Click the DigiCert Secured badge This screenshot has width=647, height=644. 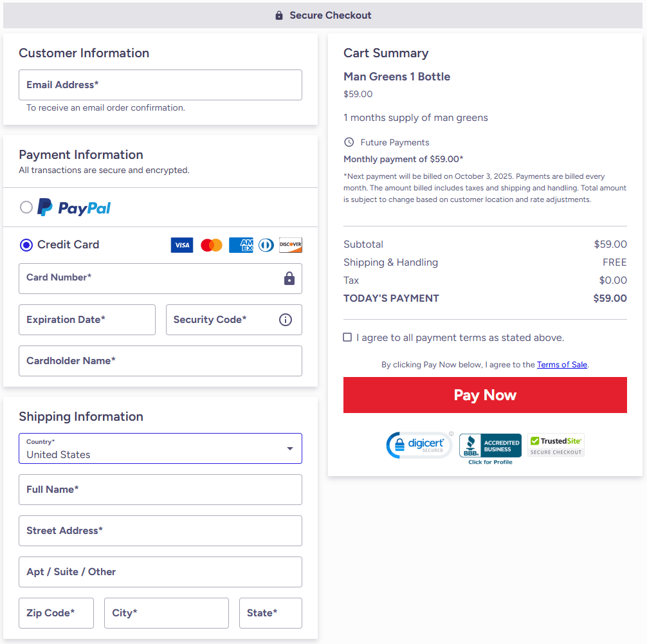pyautogui.click(x=419, y=445)
